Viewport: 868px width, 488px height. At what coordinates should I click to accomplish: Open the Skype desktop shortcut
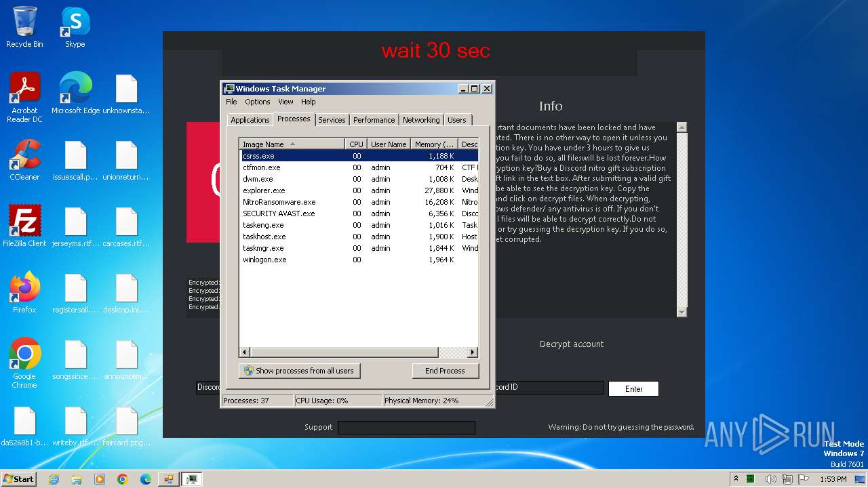click(x=75, y=27)
